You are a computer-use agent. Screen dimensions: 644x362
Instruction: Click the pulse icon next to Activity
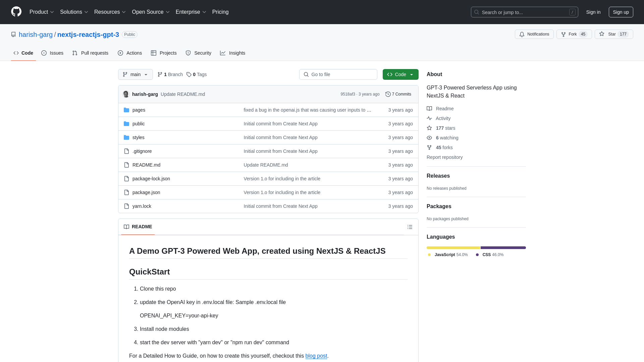coord(429,118)
